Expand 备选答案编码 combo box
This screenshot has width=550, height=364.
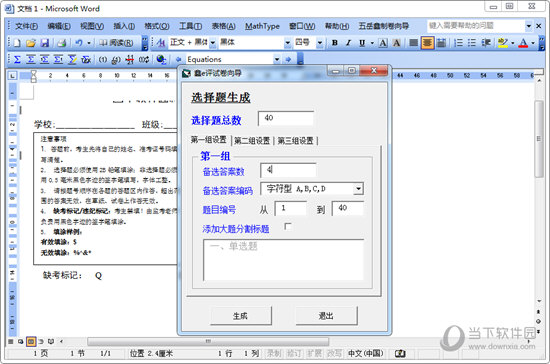coord(358,189)
